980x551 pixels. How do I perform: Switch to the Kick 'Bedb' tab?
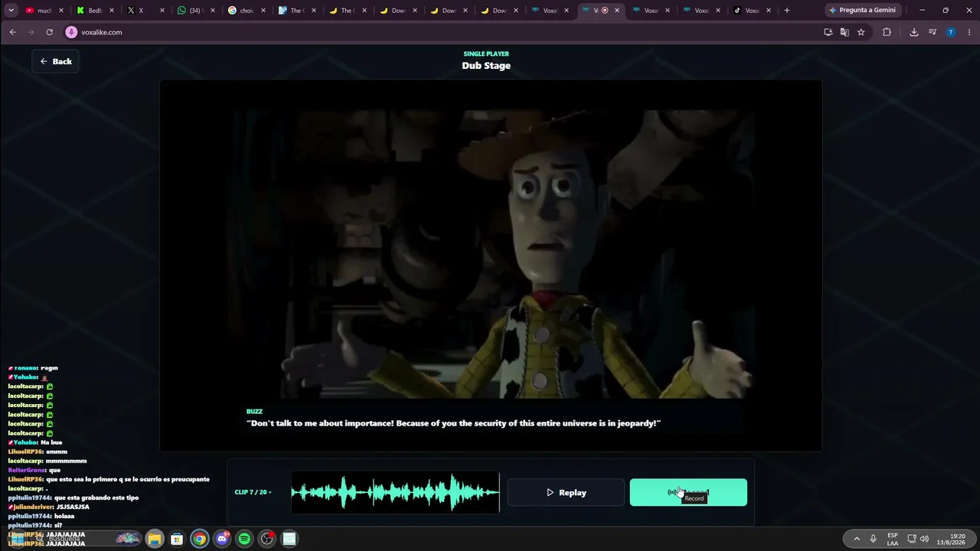click(x=93, y=11)
